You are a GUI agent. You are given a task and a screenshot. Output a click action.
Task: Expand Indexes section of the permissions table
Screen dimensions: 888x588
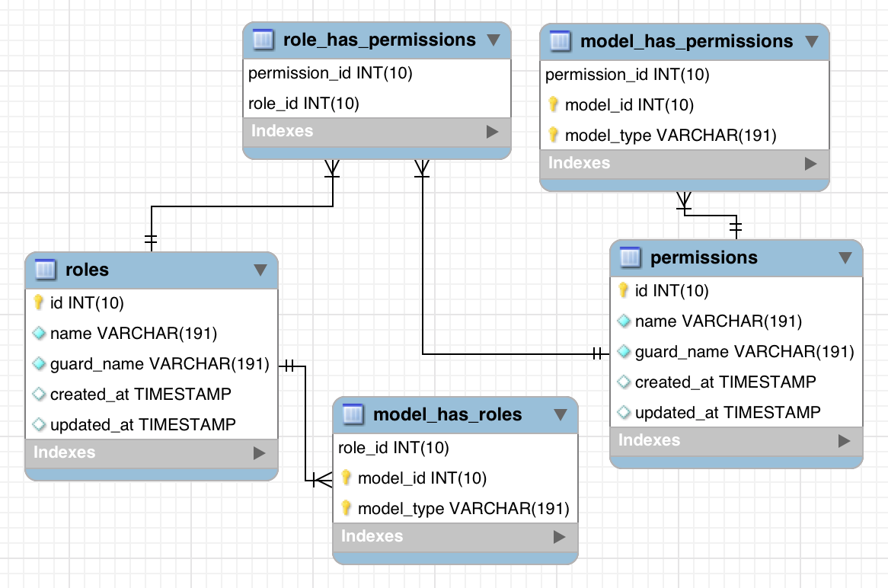point(844,441)
